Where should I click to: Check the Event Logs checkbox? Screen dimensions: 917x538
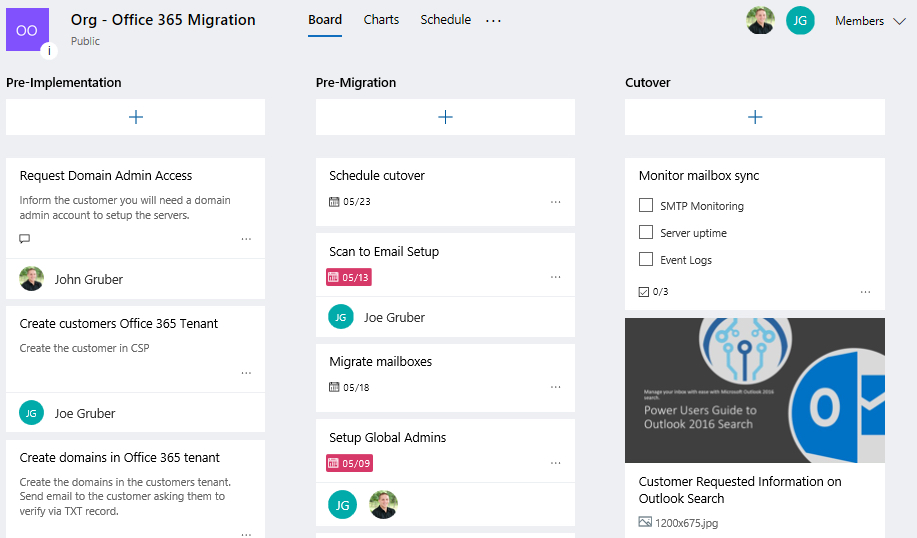[646, 259]
